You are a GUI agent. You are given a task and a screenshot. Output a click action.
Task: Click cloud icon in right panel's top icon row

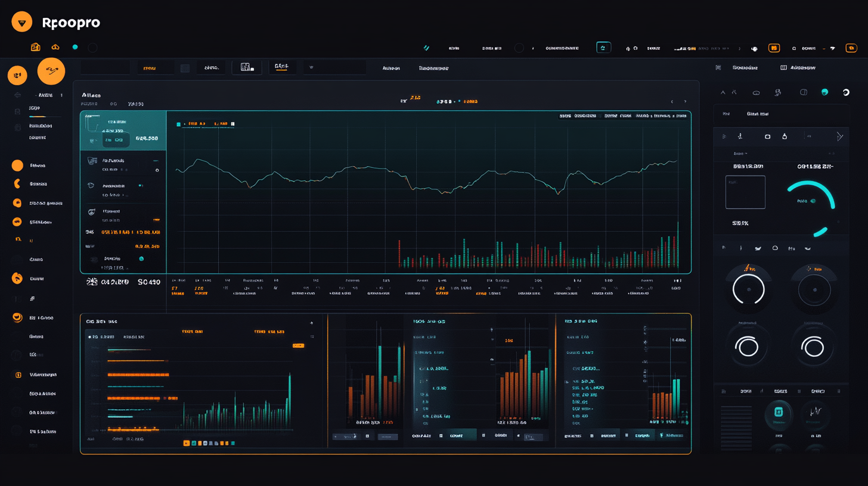756,92
